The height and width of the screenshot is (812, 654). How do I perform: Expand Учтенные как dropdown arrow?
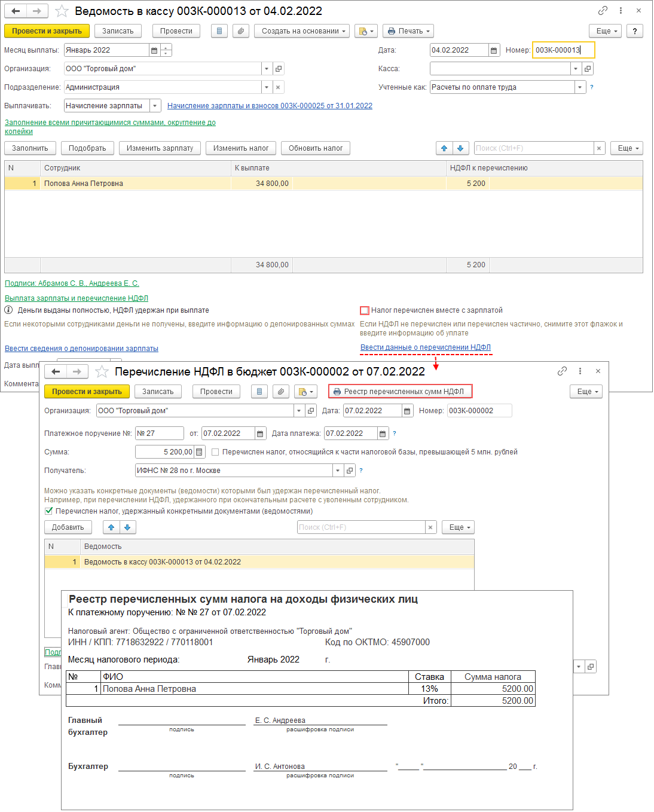(580, 87)
